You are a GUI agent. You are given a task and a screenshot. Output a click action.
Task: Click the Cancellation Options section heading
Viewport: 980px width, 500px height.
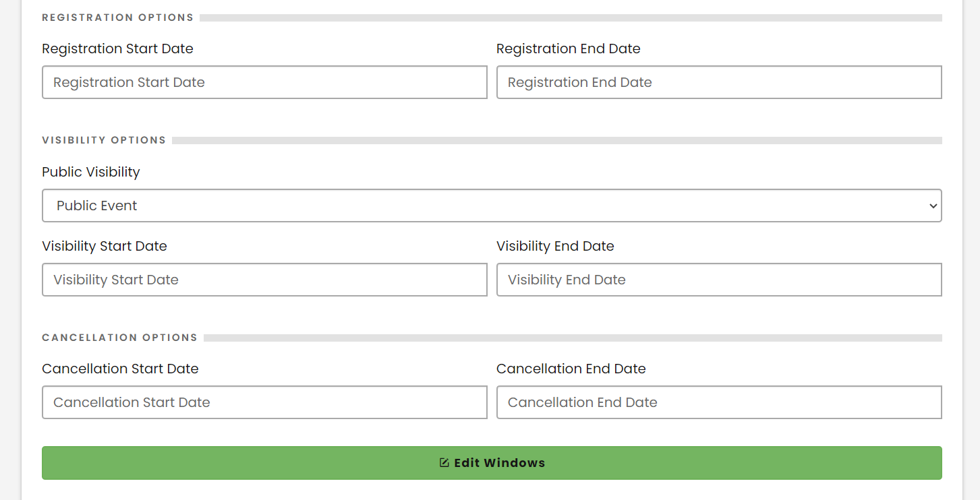[119, 338]
